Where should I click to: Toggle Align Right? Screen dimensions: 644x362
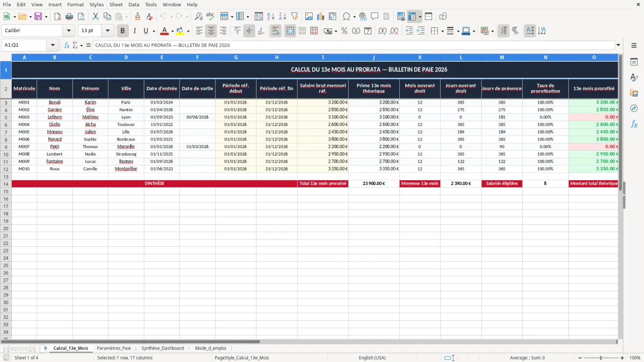coord(223,31)
